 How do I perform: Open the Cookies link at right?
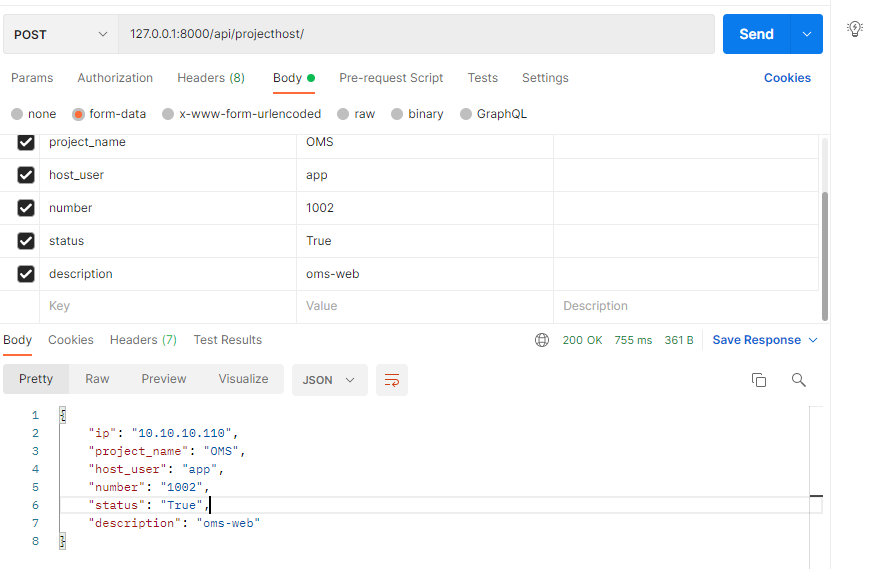tap(787, 78)
